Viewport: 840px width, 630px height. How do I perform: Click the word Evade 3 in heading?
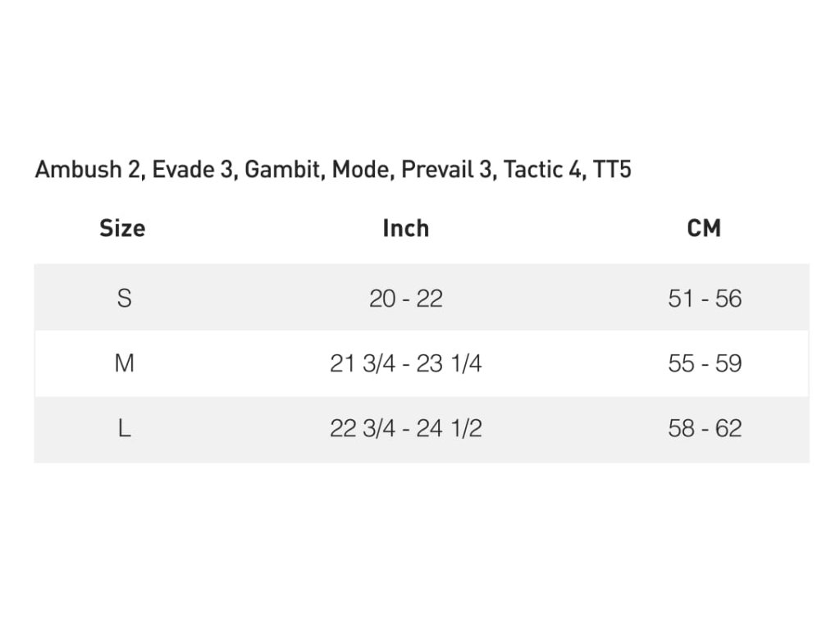[x=192, y=169]
